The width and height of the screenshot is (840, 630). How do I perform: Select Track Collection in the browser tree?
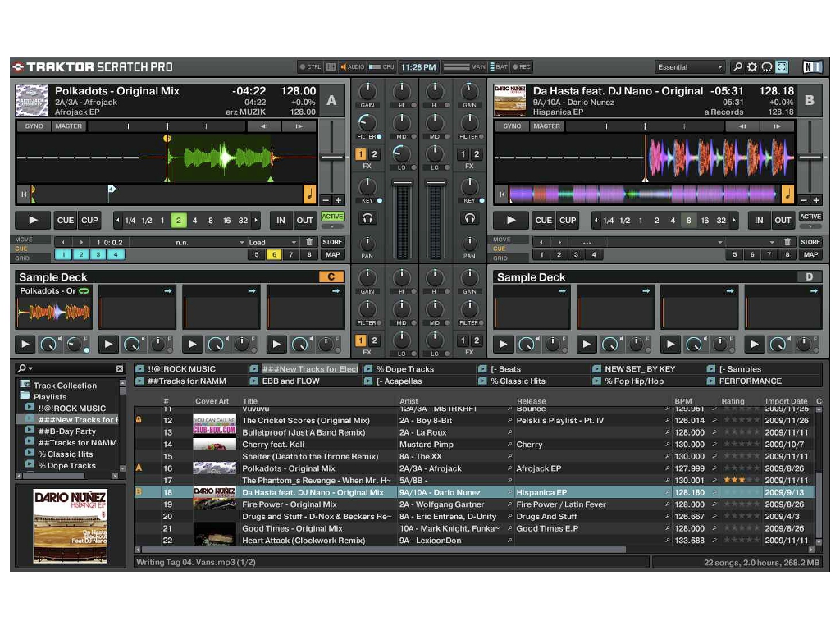(65, 386)
